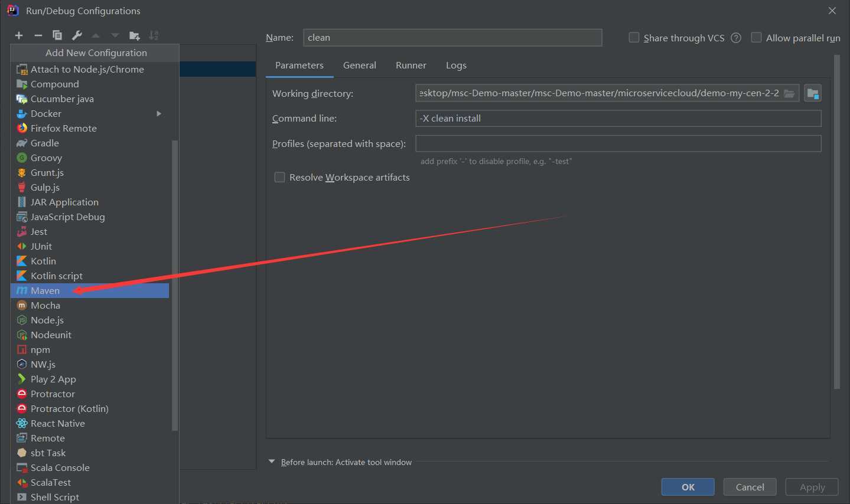Select Gradle configuration type
This screenshot has width=850, height=504.
90,143
